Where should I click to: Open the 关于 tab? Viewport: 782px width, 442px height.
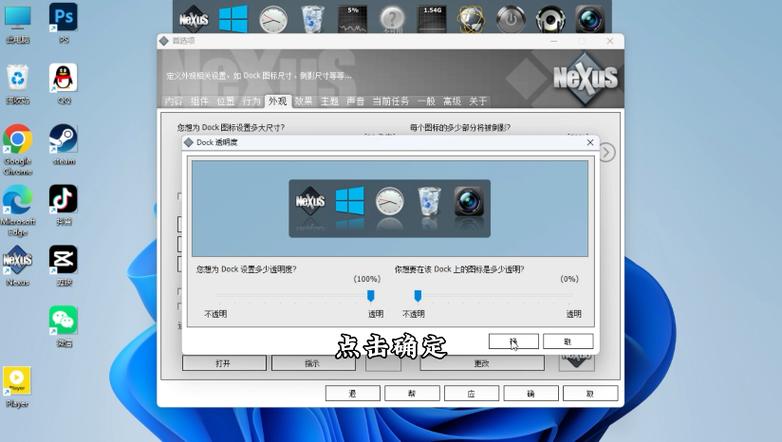pyautogui.click(x=478, y=101)
